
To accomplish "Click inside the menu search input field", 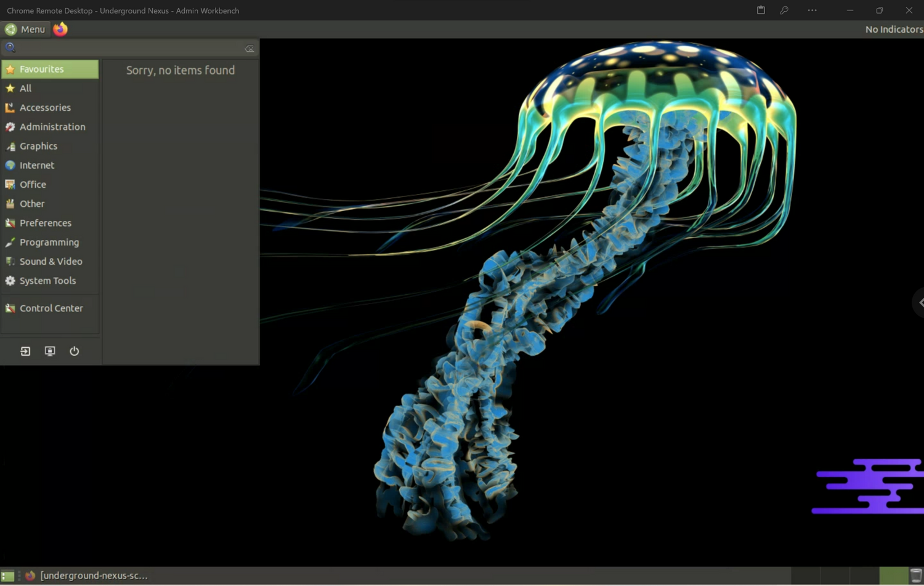I will click(x=129, y=48).
